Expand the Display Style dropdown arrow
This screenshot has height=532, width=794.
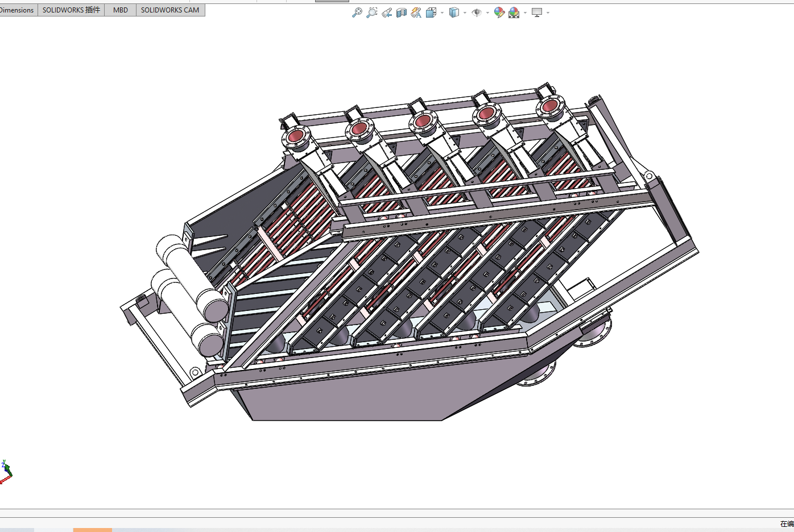point(465,13)
